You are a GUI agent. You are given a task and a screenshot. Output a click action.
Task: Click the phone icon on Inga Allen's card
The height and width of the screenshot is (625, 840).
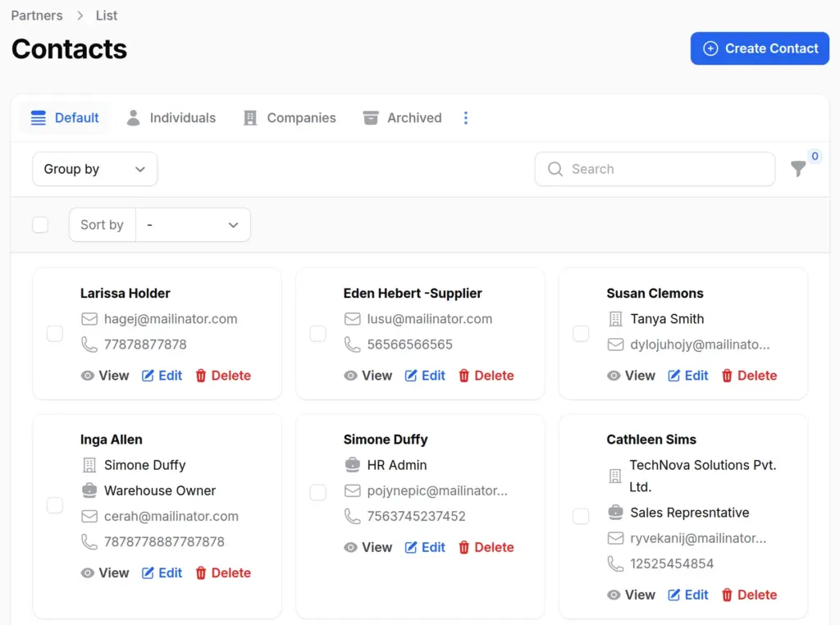(89, 542)
